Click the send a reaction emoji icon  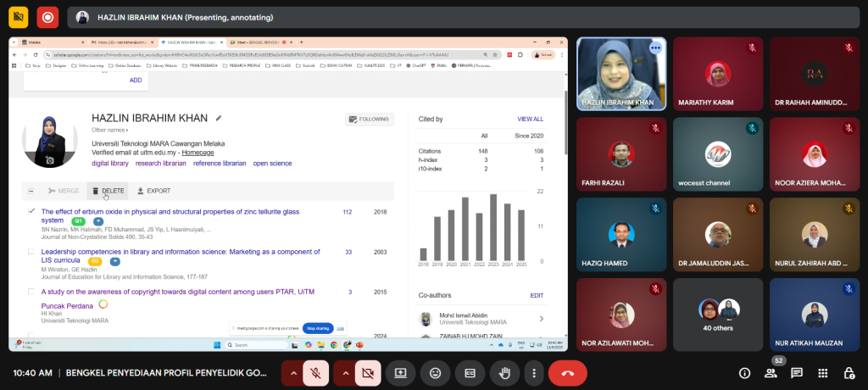coord(435,372)
